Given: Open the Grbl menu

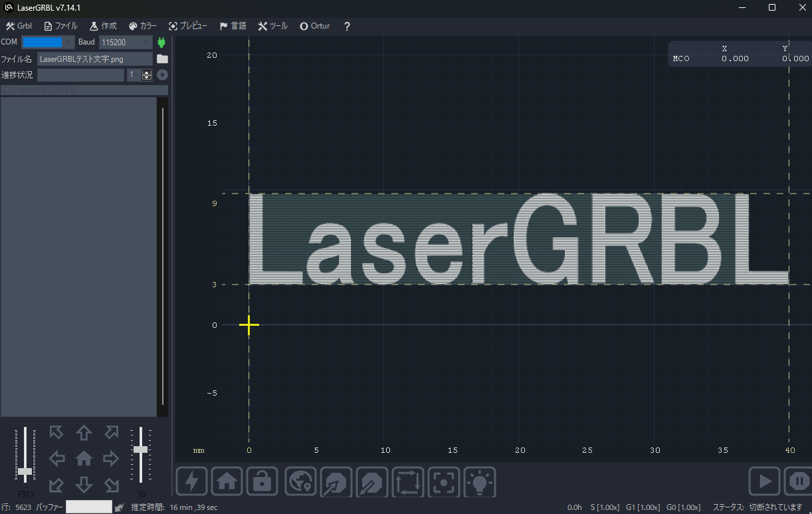Looking at the screenshot, I should pyautogui.click(x=19, y=26).
